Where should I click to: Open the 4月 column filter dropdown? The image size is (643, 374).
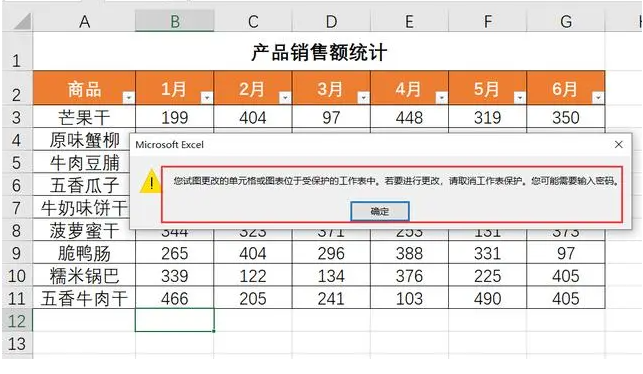pos(442,98)
